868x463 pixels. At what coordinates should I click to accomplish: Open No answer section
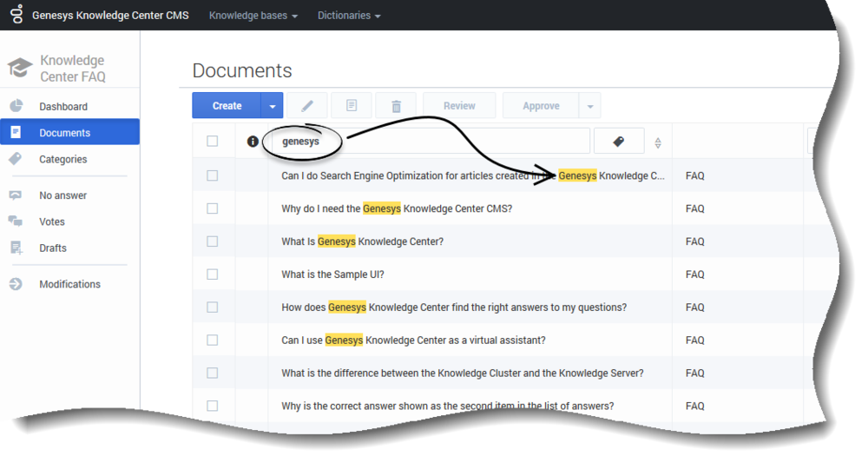[x=63, y=195]
